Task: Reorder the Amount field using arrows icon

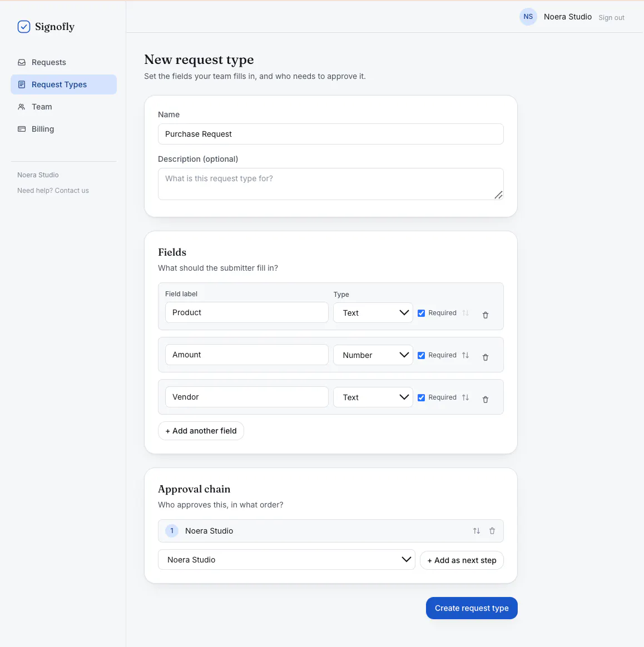Action: pos(465,355)
